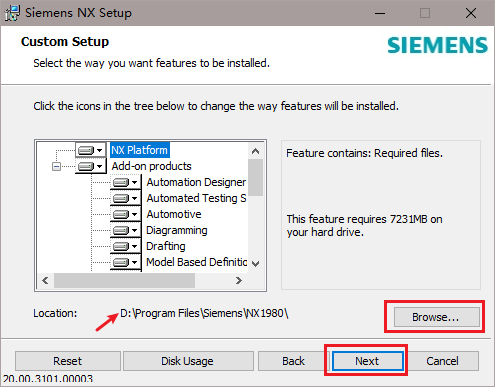495x387 pixels.
Task: Select Automotive in feature tree
Action: click(174, 214)
